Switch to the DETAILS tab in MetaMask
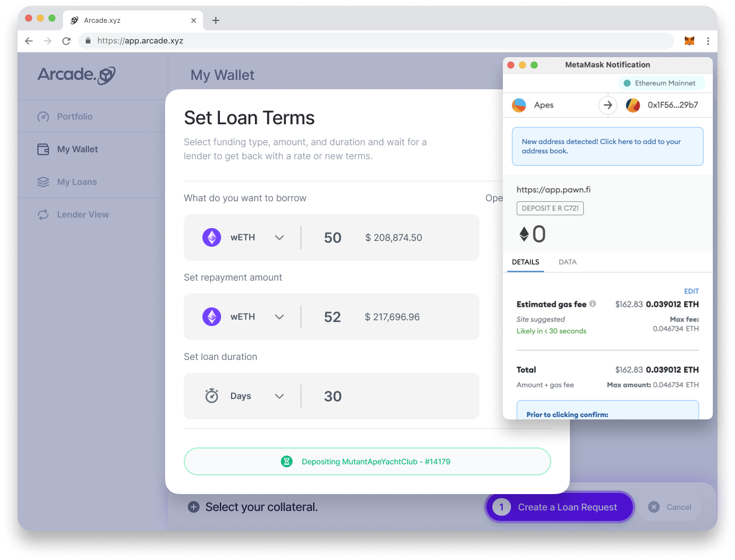The image size is (735, 560). [x=526, y=262]
